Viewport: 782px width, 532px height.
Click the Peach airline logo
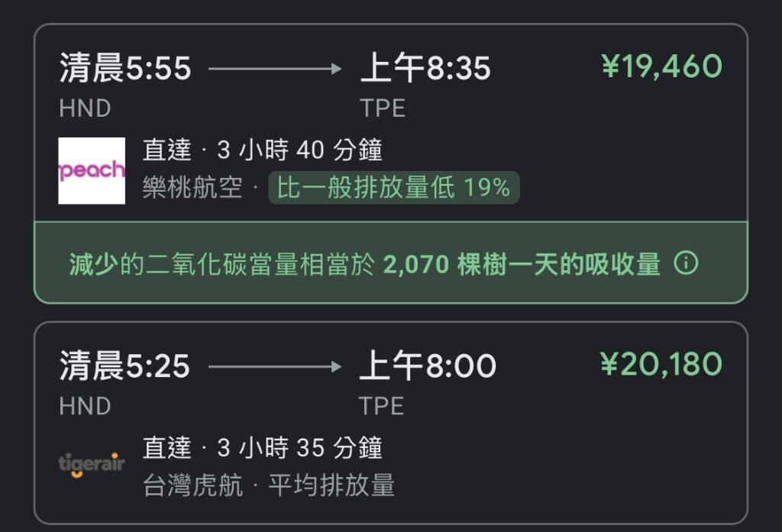[x=92, y=170]
